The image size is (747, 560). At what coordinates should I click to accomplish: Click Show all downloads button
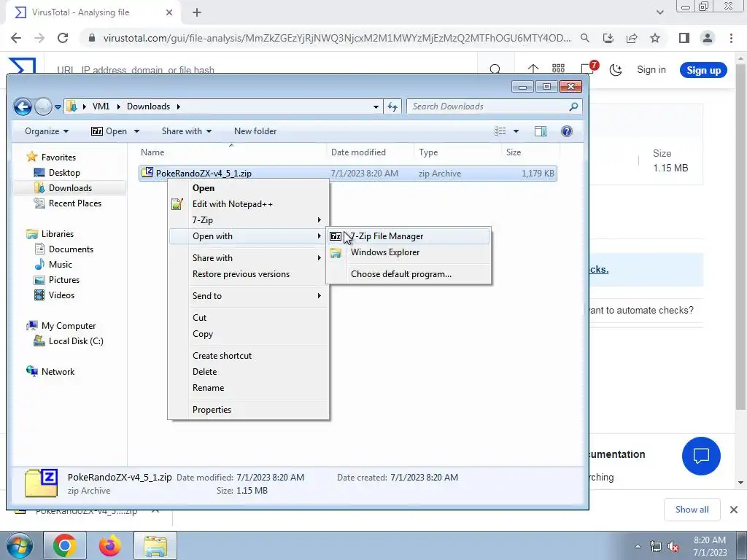[692, 510]
